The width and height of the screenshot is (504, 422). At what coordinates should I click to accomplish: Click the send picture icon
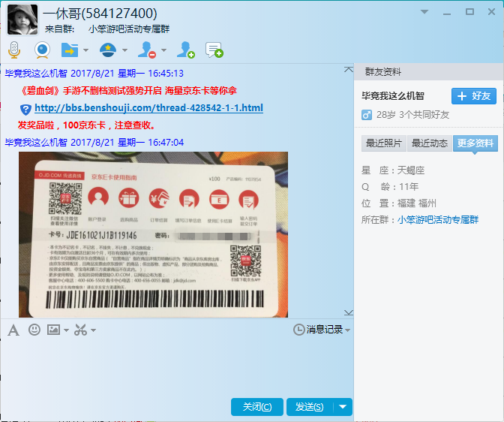pyautogui.click(x=53, y=330)
